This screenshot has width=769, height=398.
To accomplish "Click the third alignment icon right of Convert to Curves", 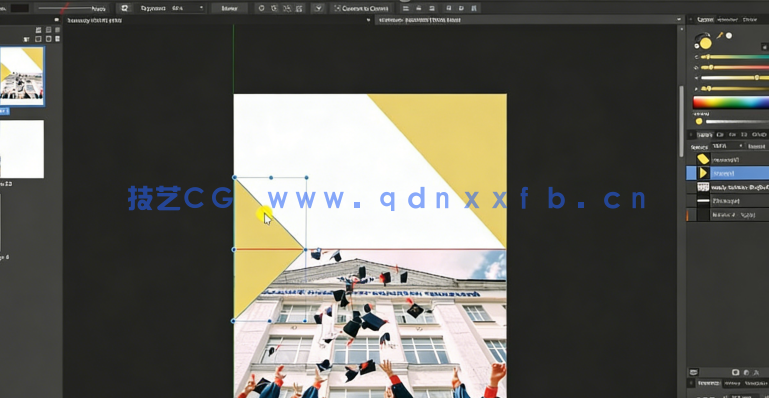I will 432,8.
